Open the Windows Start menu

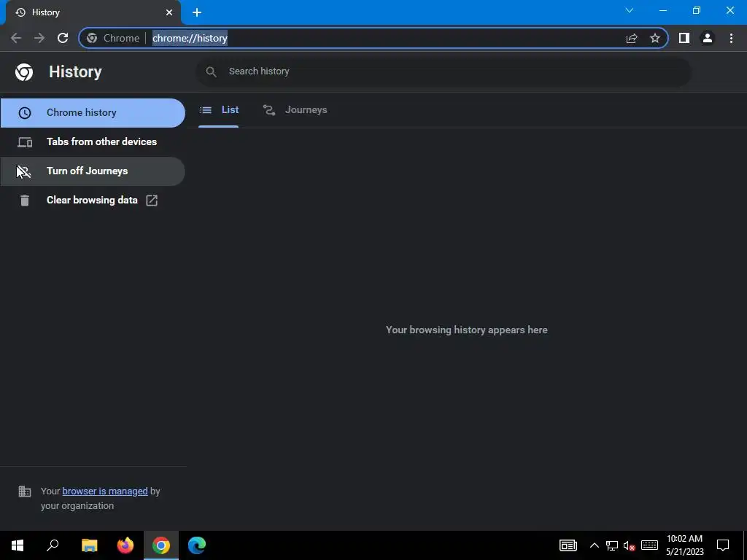tap(18, 545)
